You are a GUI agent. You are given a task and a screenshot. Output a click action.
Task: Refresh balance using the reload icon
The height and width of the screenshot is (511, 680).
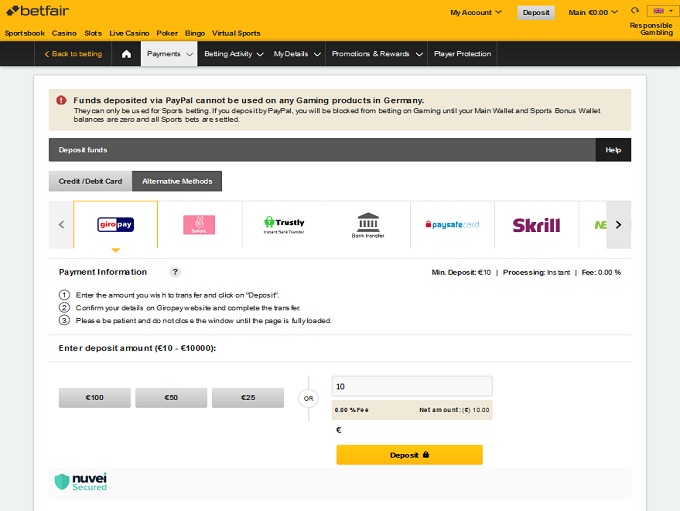[634, 12]
